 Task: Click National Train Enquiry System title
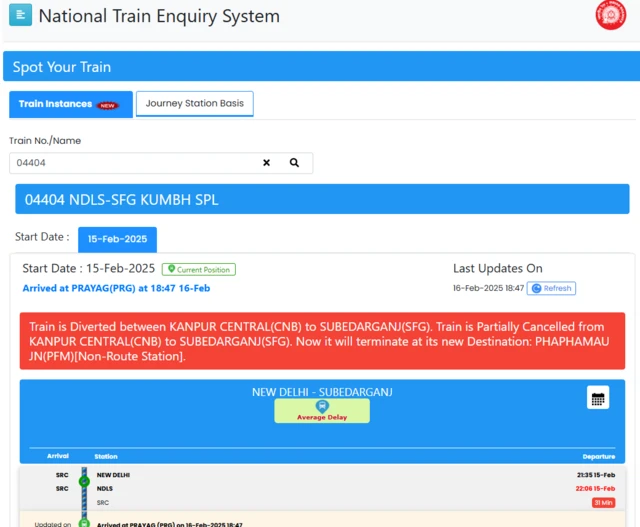[x=159, y=16]
